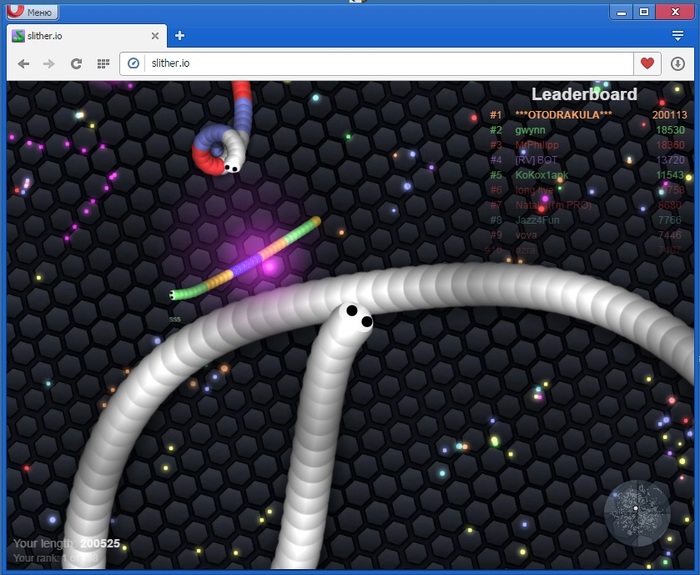Click leaderboard score 7446
Screen dimensions: 700x575
670,235
